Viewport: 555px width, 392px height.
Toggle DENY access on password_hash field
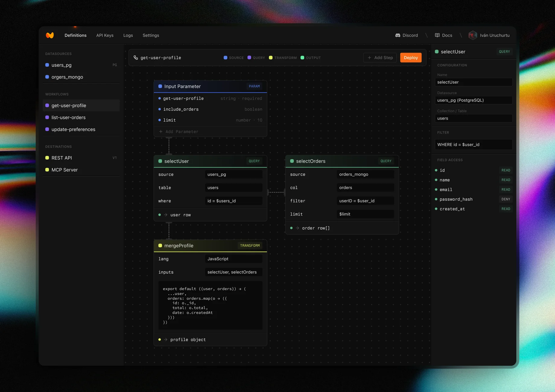pos(506,199)
